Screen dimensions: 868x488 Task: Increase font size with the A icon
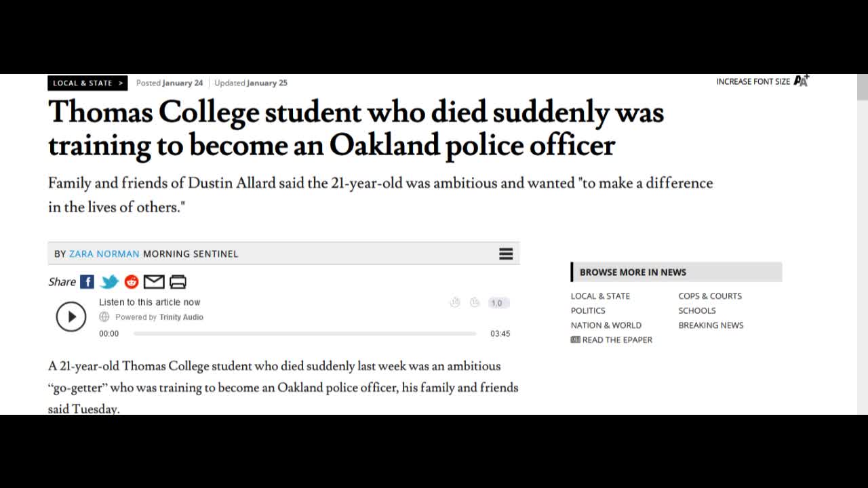click(x=801, y=81)
